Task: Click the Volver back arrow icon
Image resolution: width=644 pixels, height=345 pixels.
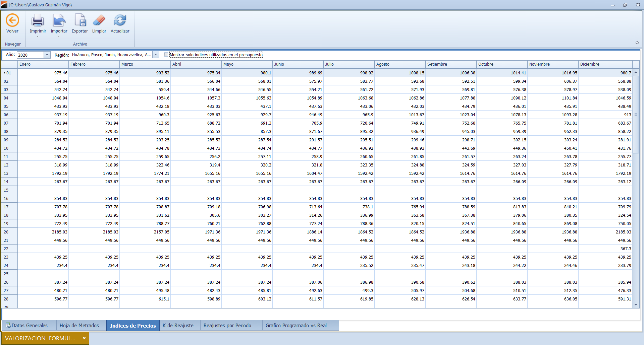Action: click(x=12, y=20)
